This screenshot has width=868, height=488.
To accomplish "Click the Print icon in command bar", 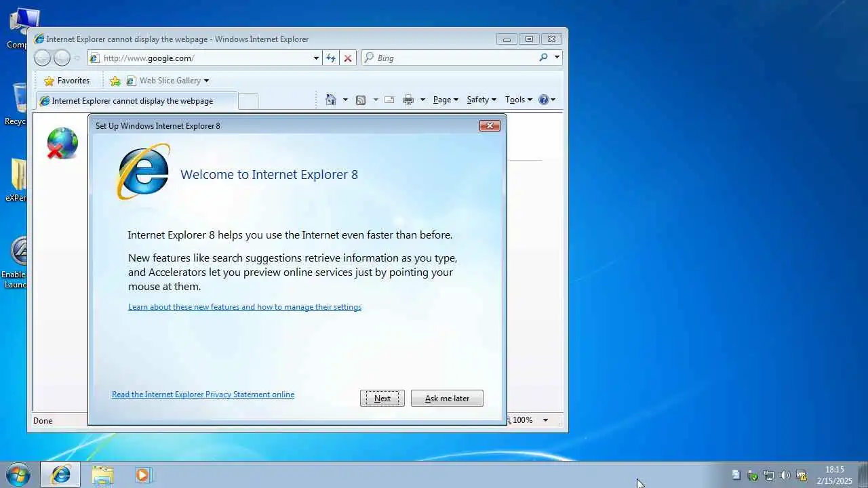I will (408, 100).
